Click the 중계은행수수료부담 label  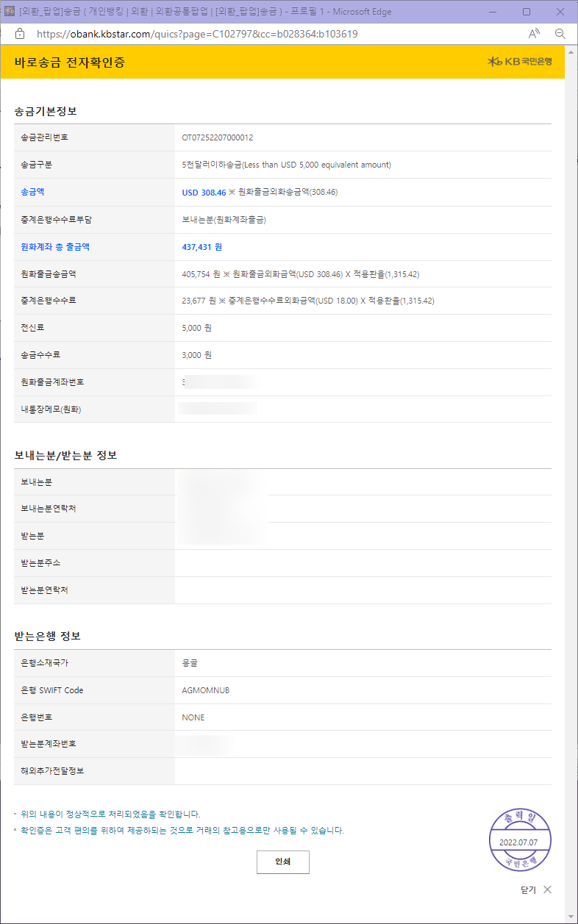[57, 220]
